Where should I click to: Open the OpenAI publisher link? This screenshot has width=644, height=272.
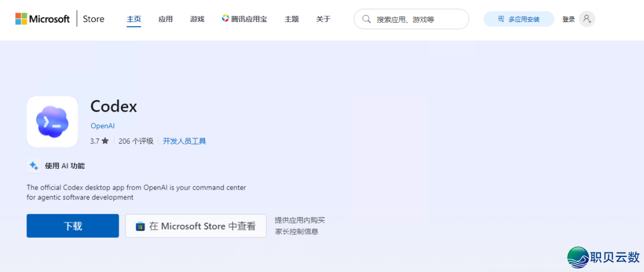point(103,126)
